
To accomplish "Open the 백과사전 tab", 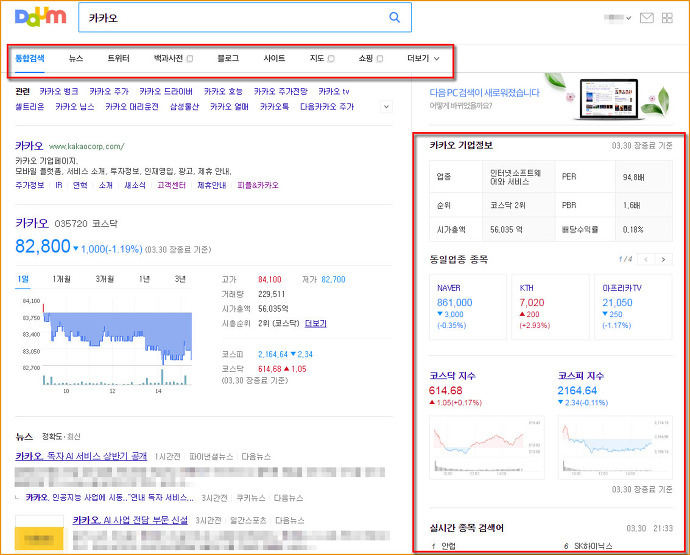I will coord(168,58).
